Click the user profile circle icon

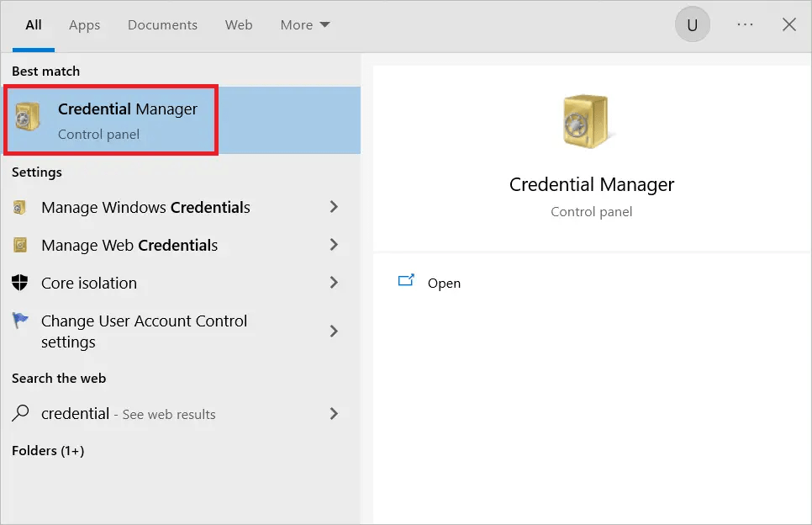[692, 24]
